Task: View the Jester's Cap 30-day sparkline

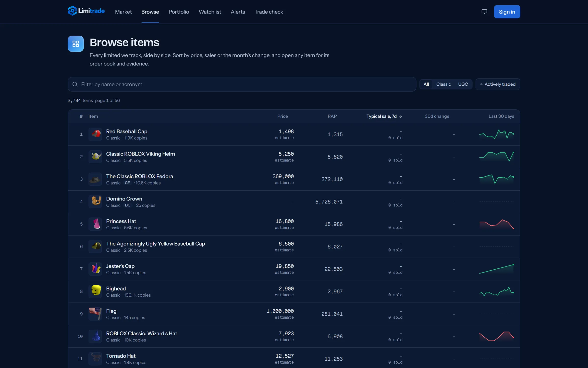Action: click(x=497, y=269)
